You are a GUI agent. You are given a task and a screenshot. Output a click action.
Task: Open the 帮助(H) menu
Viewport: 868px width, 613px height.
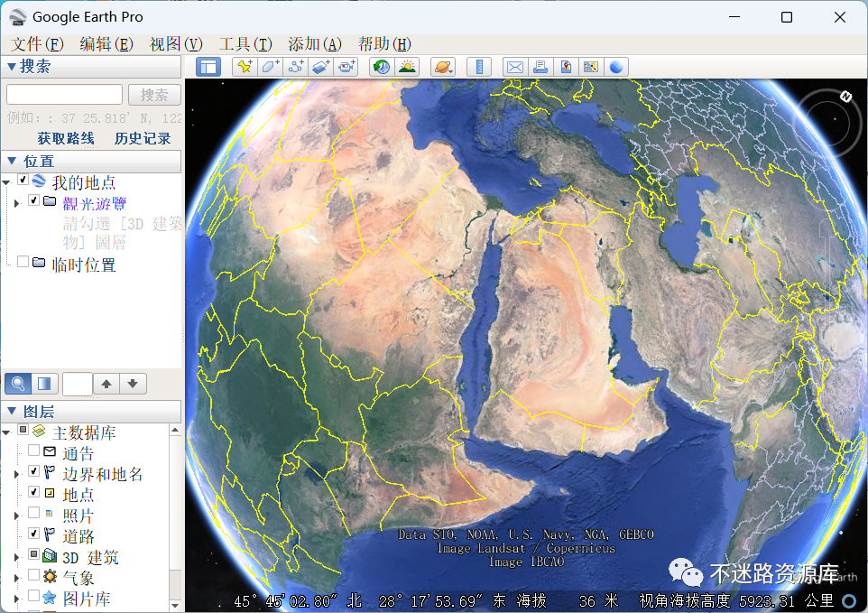(384, 43)
